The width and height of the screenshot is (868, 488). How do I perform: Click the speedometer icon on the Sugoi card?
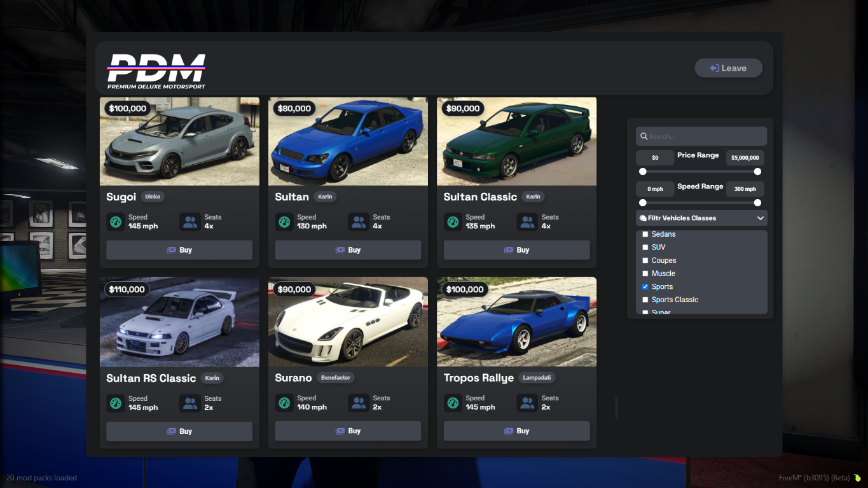coord(116,222)
